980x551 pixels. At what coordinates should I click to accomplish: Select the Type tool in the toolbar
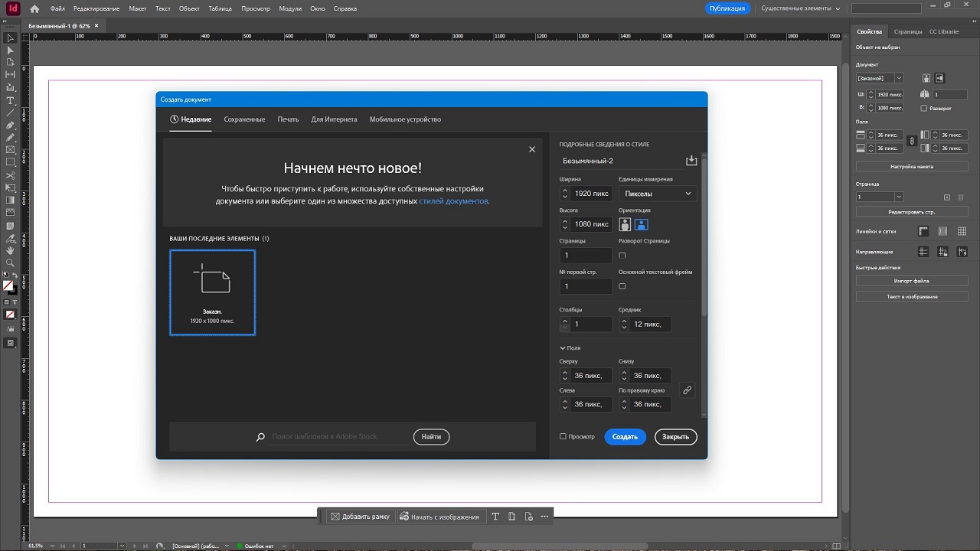pos(10,100)
